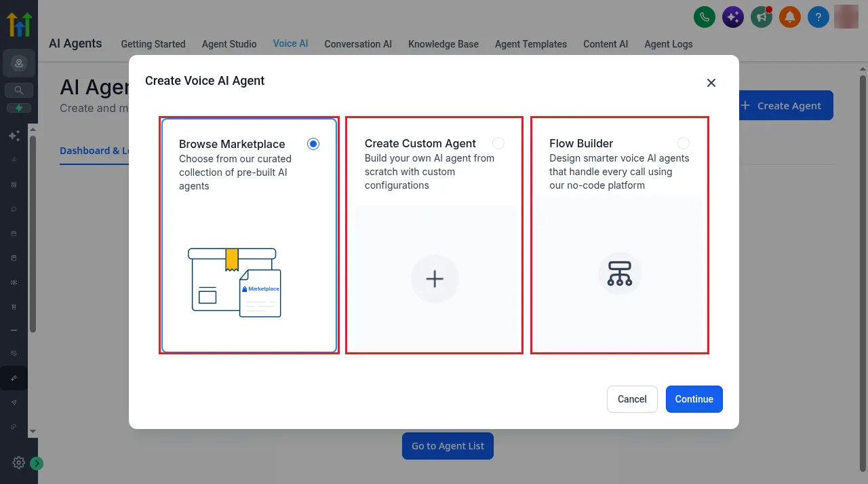Open the Knowledge Base tab
Viewport: 868px width, 484px height.
(443, 44)
